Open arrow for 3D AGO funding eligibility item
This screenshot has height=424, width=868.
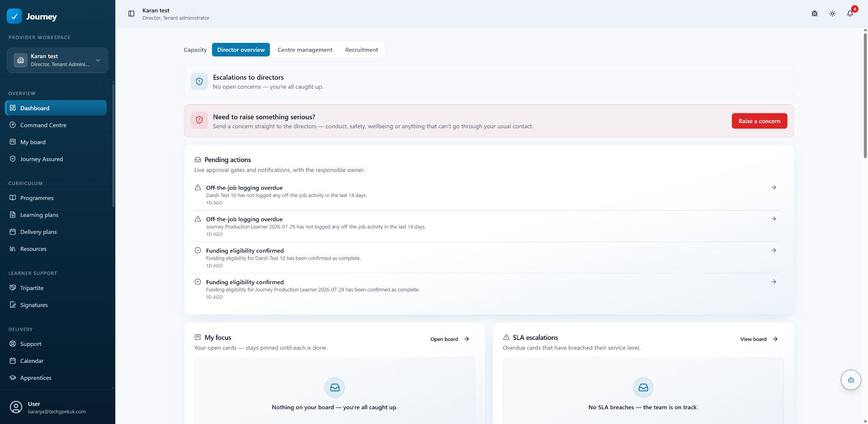(773, 282)
